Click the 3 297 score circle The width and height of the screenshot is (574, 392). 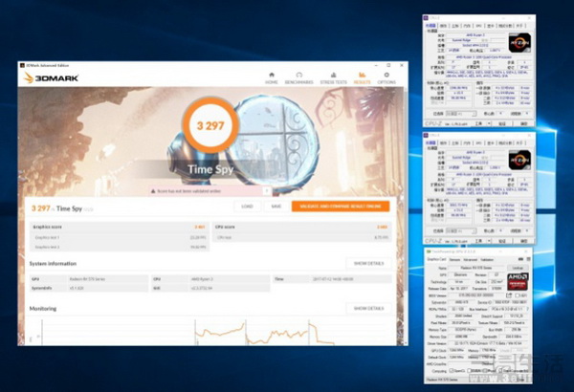[210, 125]
